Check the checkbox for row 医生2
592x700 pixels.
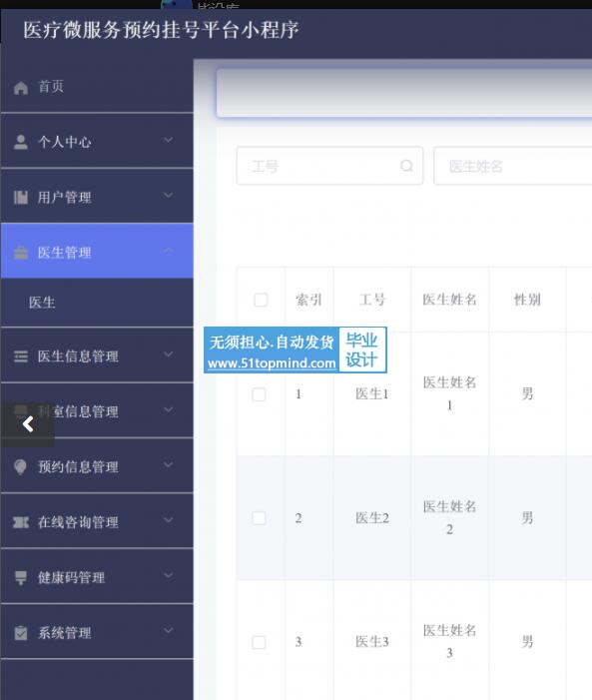tap(259, 518)
